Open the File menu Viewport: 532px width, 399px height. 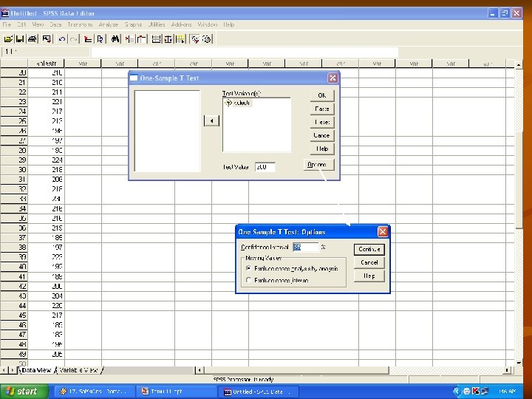pos(7,24)
